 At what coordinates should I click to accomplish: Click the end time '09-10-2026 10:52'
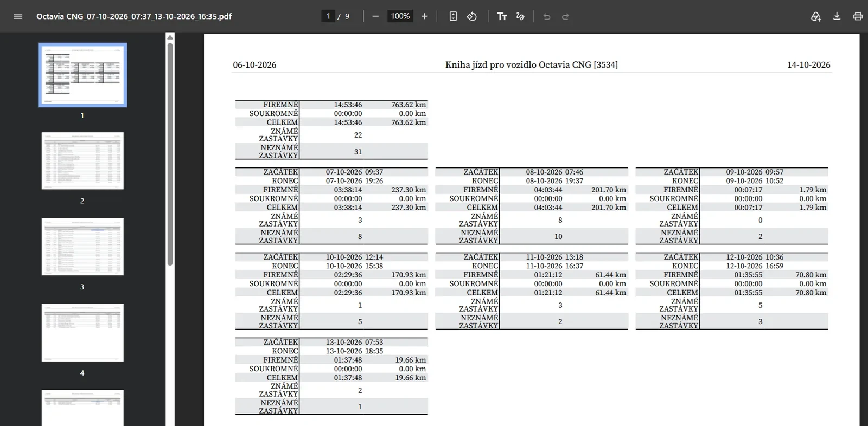click(x=755, y=181)
